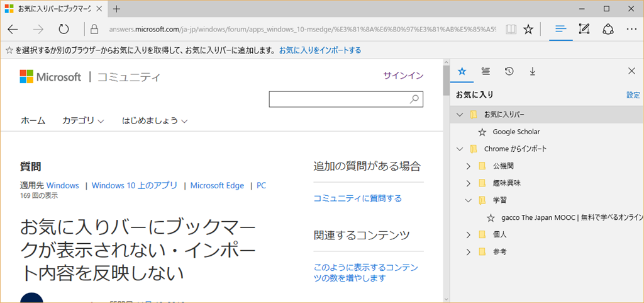This screenshot has height=303, width=644.
Task: Click the star icon beside gacco favorite
Action: [491, 218]
